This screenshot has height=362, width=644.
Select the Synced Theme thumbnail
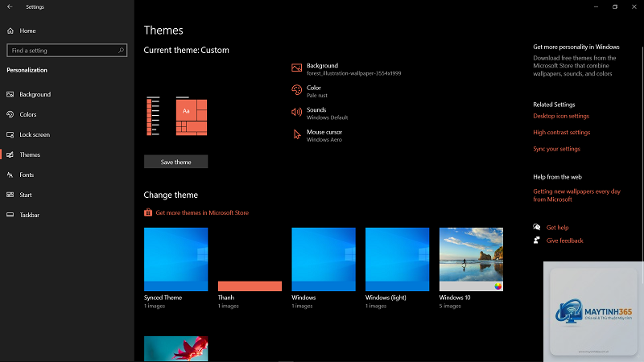coord(175,259)
